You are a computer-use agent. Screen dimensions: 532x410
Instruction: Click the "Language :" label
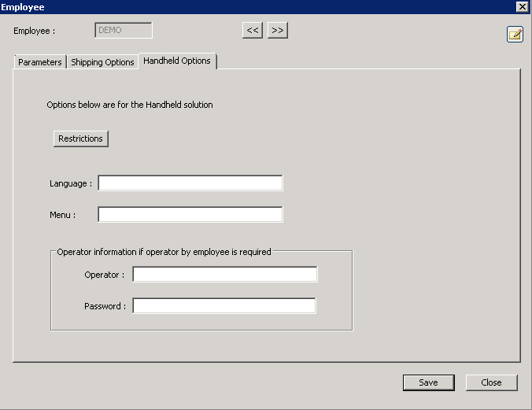[71, 183]
